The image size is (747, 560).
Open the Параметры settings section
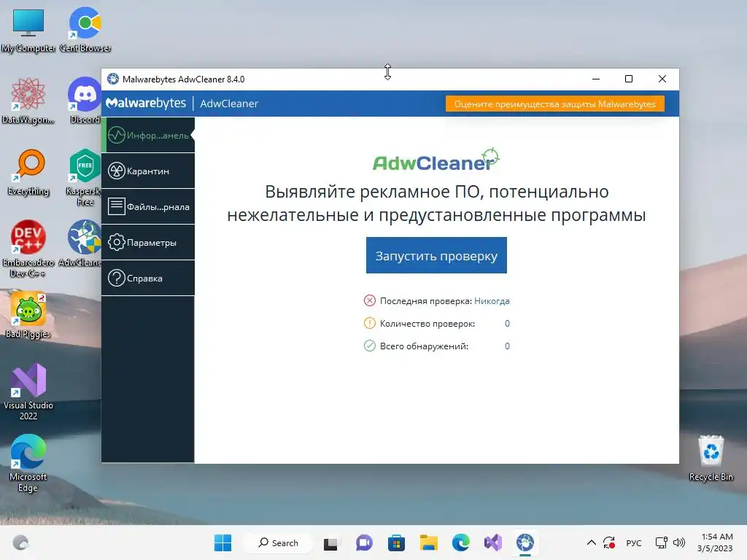(148, 242)
